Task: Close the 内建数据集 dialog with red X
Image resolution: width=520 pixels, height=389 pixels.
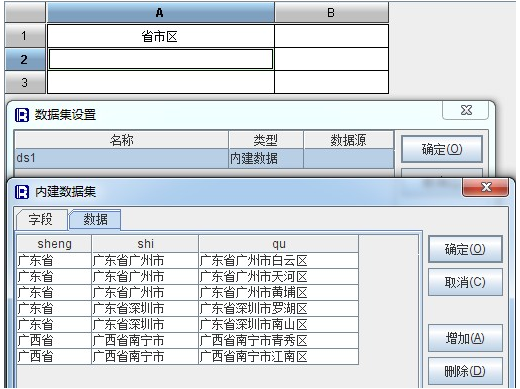Action: point(485,187)
